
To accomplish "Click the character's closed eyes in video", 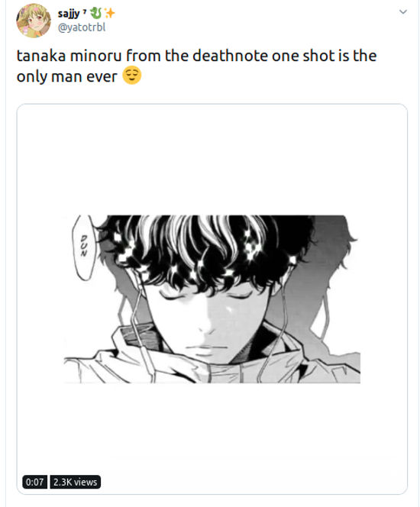I will (x=205, y=295).
